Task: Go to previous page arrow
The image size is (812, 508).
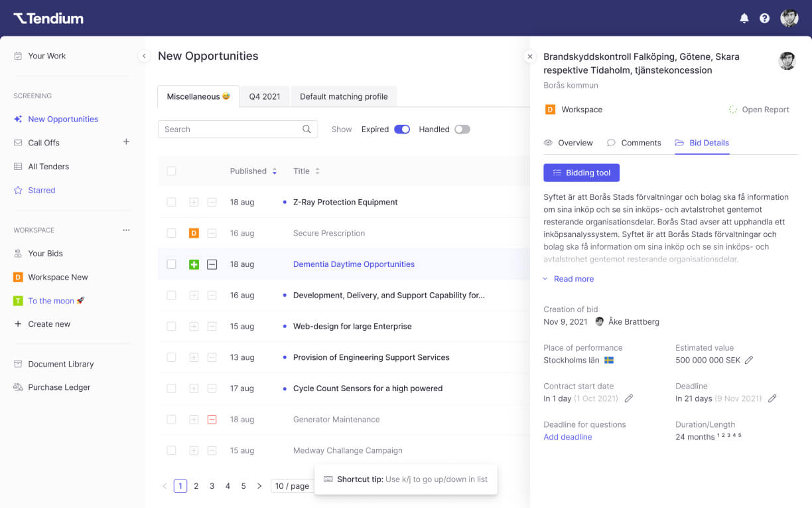Action: click(x=165, y=486)
